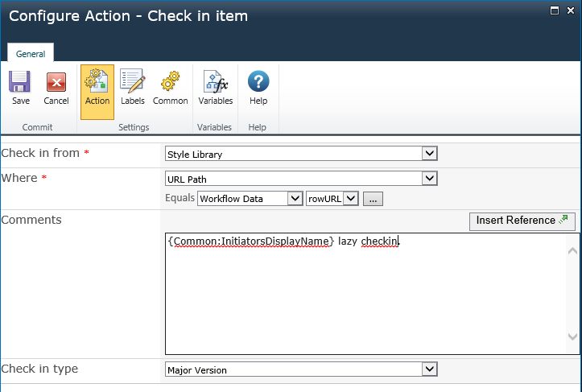
Task: Click the Help icon
Action: (258, 89)
